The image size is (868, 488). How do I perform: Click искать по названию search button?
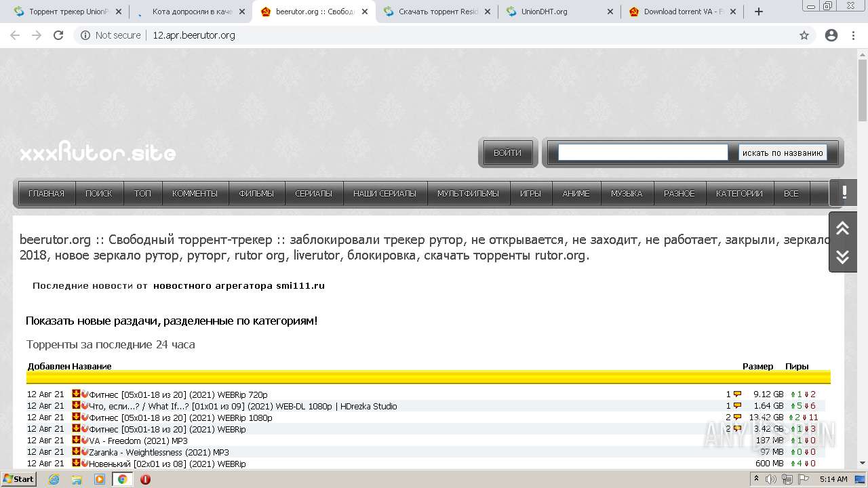pyautogui.click(x=783, y=152)
